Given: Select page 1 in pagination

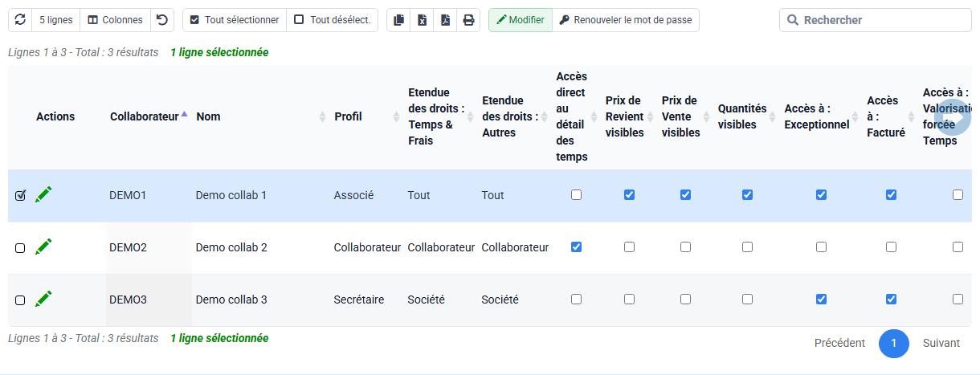Looking at the screenshot, I should [x=894, y=343].
